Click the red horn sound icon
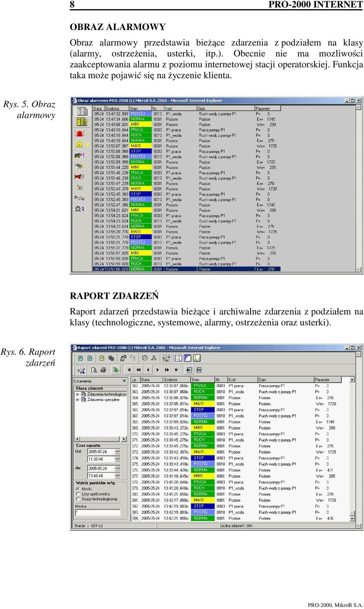The height and width of the screenshot is (609, 364). (80, 176)
